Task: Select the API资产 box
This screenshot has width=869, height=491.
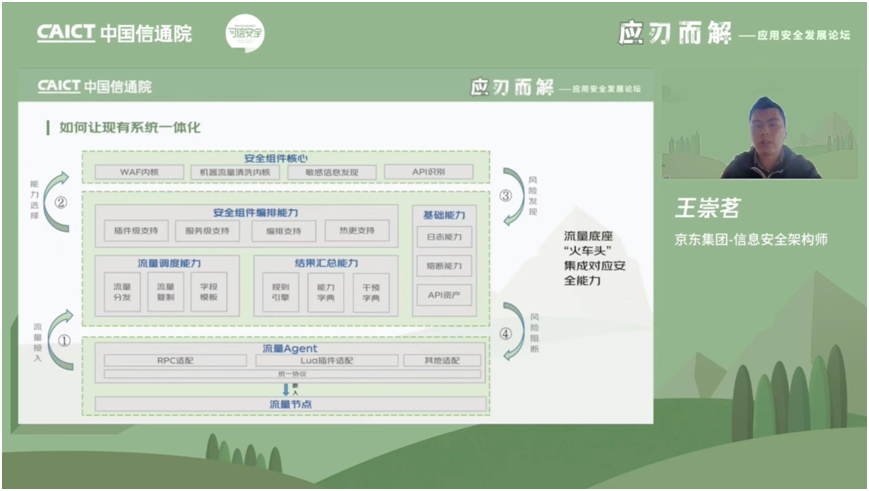Action: point(444,295)
